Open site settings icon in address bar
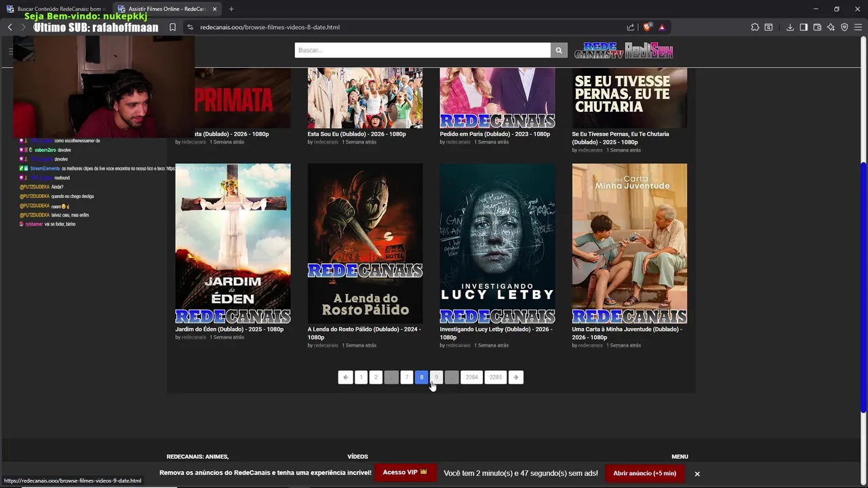This screenshot has height=488, width=868. pos(190,27)
